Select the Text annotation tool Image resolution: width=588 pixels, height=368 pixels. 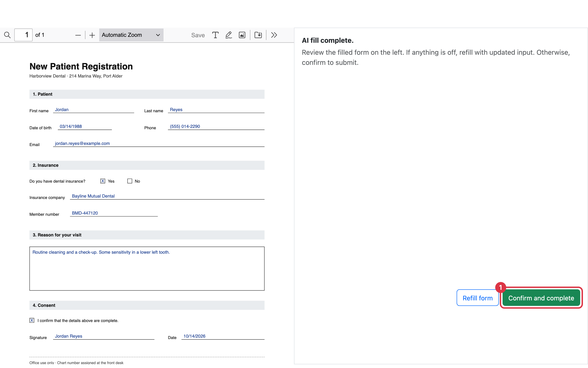pos(215,35)
